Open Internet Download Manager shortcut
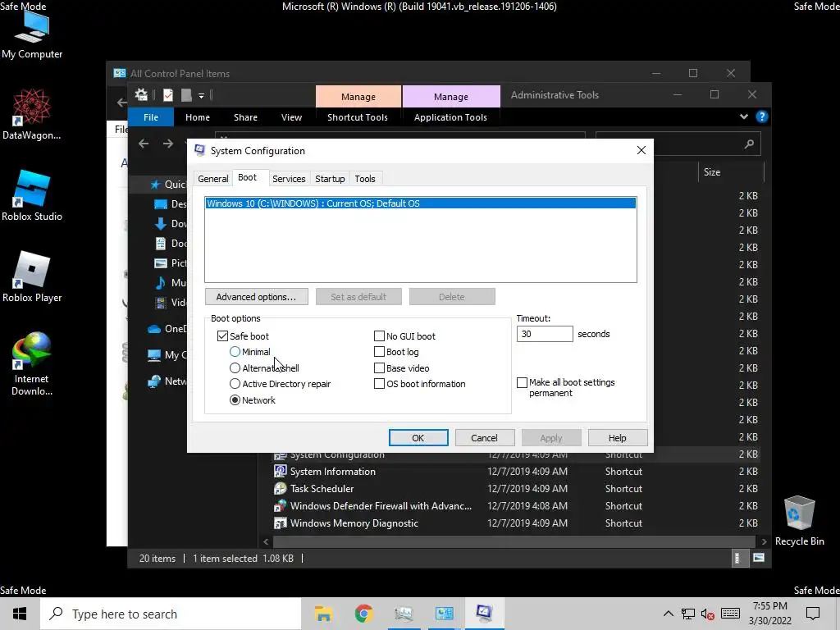840x630 pixels. coord(32,363)
